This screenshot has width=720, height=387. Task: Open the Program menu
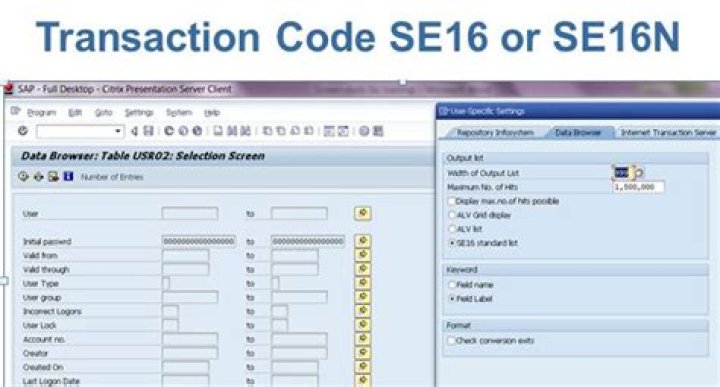(x=41, y=112)
